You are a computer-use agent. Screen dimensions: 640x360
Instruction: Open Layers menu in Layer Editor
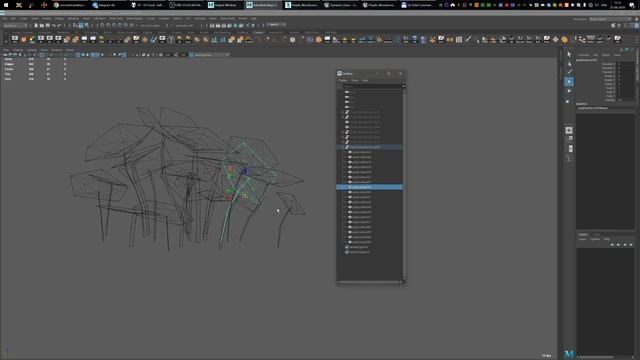(x=582, y=239)
